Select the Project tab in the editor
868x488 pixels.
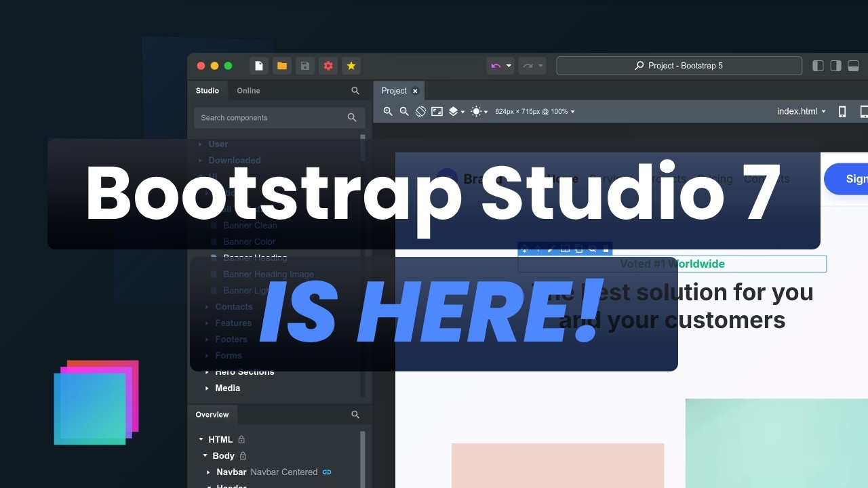tap(393, 90)
